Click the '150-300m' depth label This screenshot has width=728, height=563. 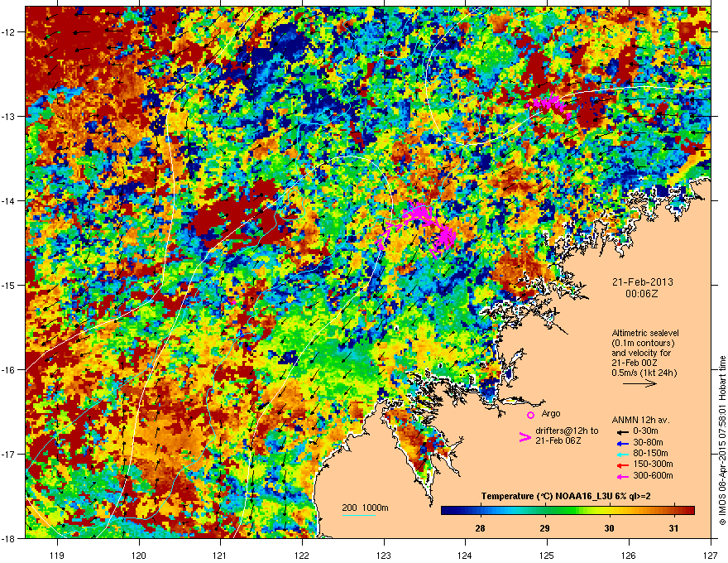tap(653, 464)
